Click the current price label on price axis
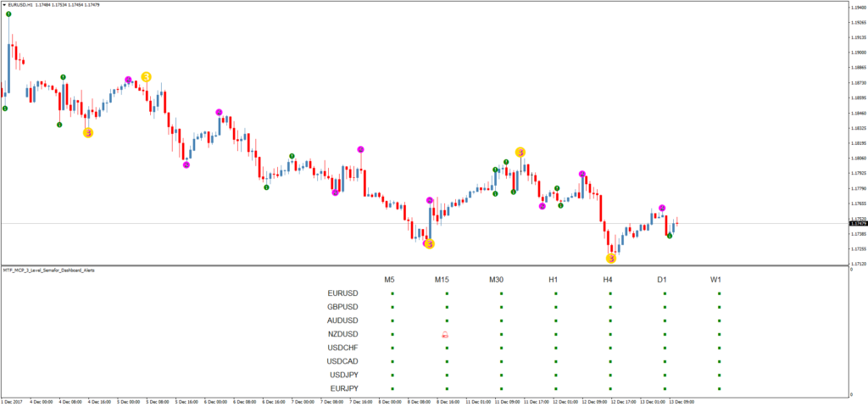This screenshot has width=868, height=407. pyautogui.click(x=858, y=224)
